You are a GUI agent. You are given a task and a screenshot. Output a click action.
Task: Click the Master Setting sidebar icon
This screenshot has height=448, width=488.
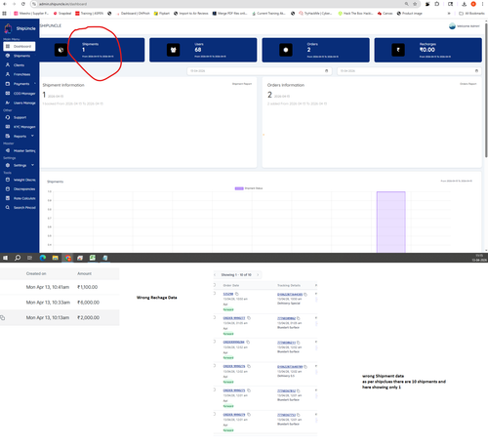8,150
